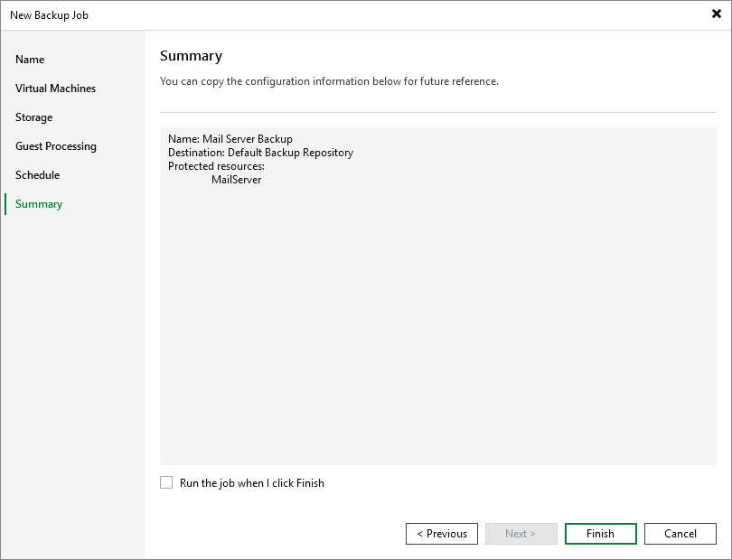Screen dimensions: 732x560
Task: Enable Run the job when I click Finish
Action: (x=166, y=483)
